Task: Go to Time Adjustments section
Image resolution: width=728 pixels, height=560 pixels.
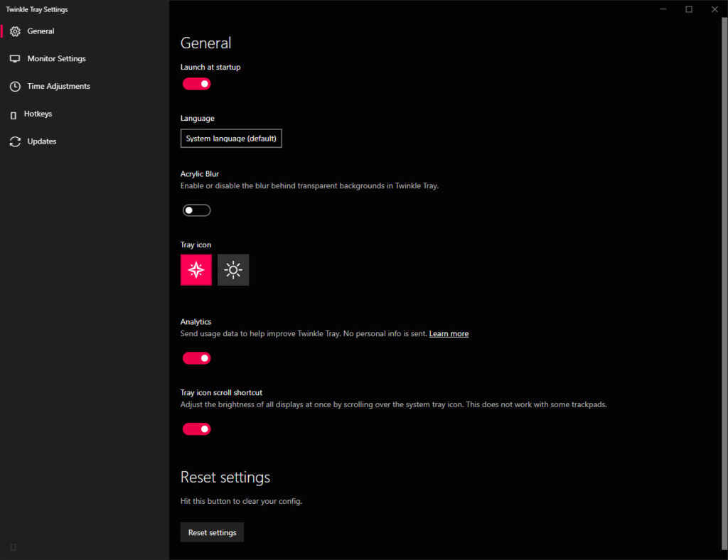Action: (85, 86)
